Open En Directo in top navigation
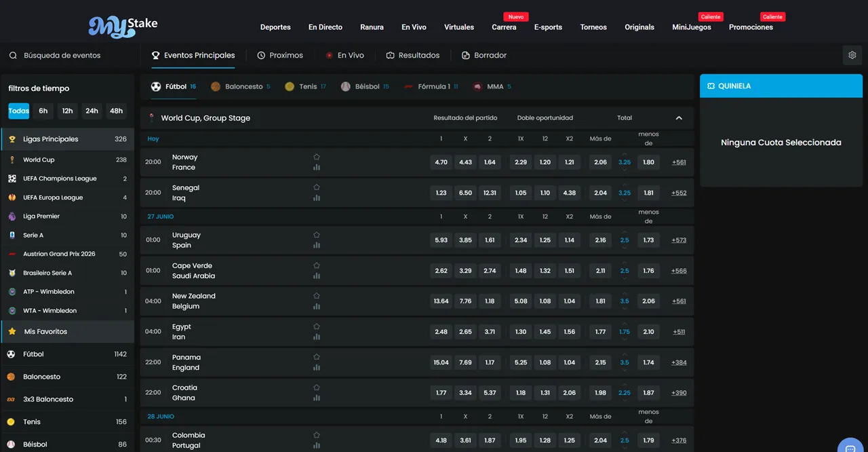This screenshot has height=452, width=868. tap(325, 27)
